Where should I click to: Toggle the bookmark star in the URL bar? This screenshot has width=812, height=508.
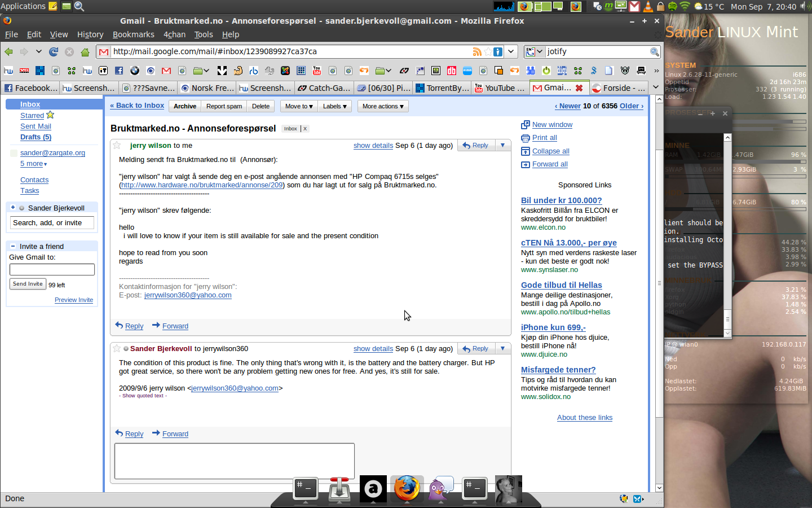(x=488, y=52)
